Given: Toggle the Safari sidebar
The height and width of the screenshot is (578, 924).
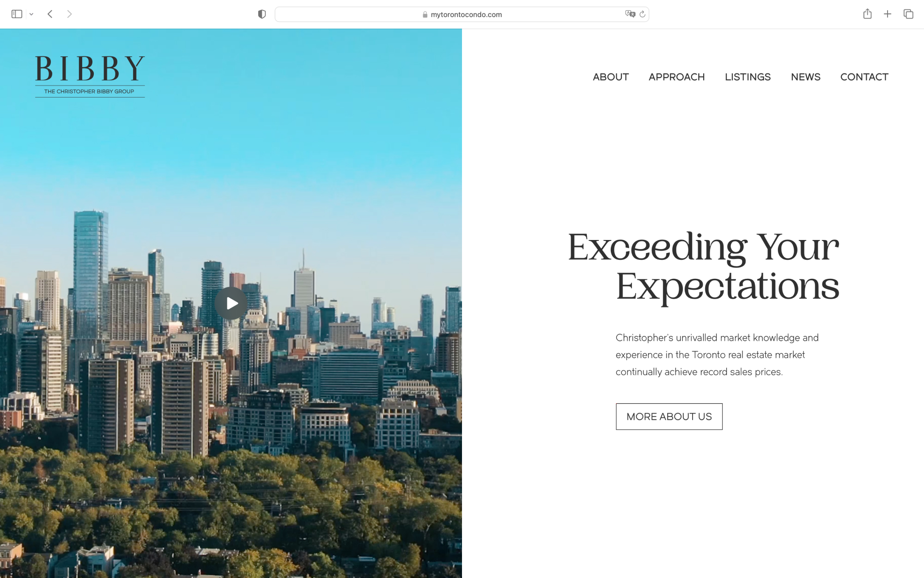Looking at the screenshot, I should (x=17, y=14).
